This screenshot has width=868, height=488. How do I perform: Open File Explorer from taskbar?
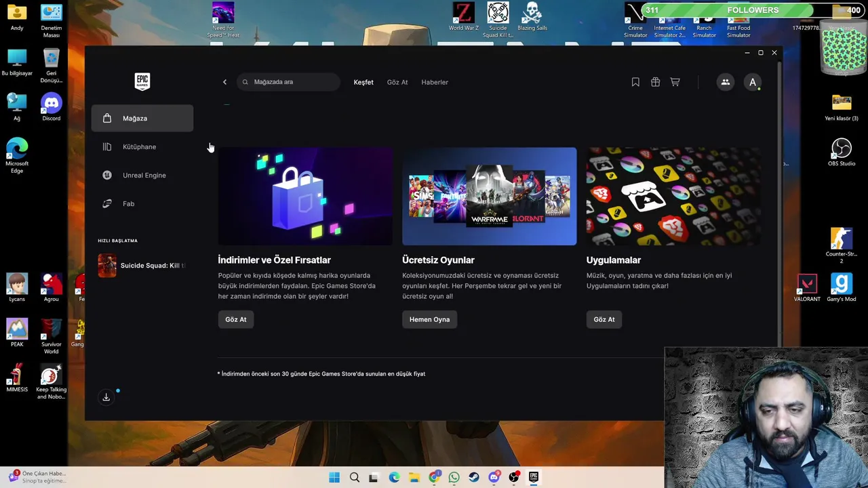pyautogui.click(x=414, y=477)
